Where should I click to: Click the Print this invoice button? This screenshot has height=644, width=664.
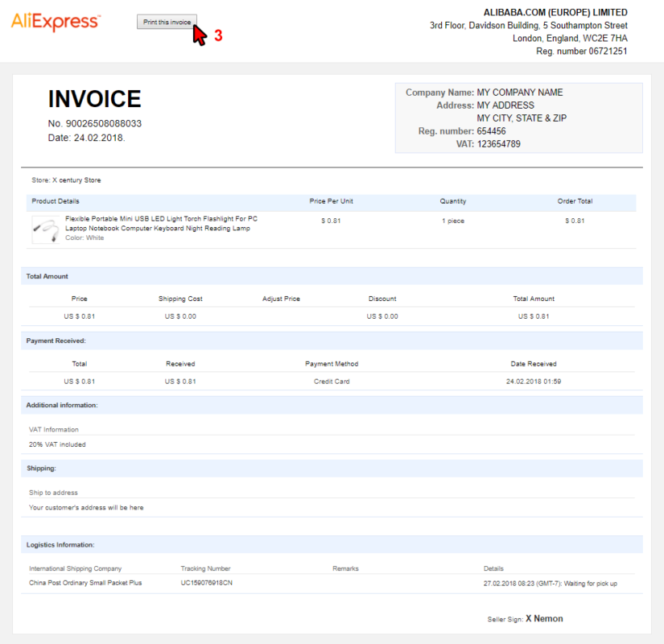click(167, 22)
